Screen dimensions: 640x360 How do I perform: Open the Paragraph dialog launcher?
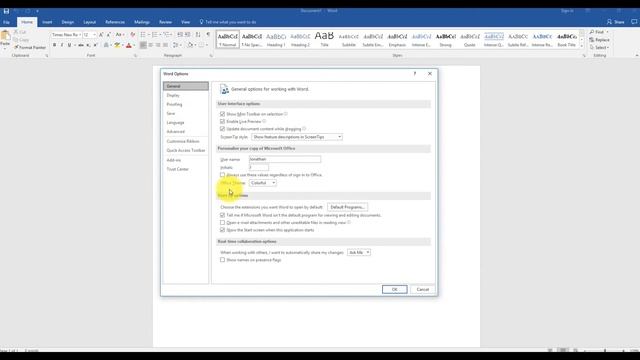211,56
